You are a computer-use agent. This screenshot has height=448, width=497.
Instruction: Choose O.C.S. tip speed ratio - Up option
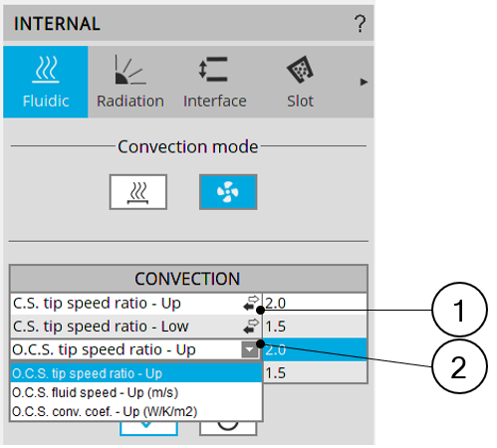coord(136,373)
